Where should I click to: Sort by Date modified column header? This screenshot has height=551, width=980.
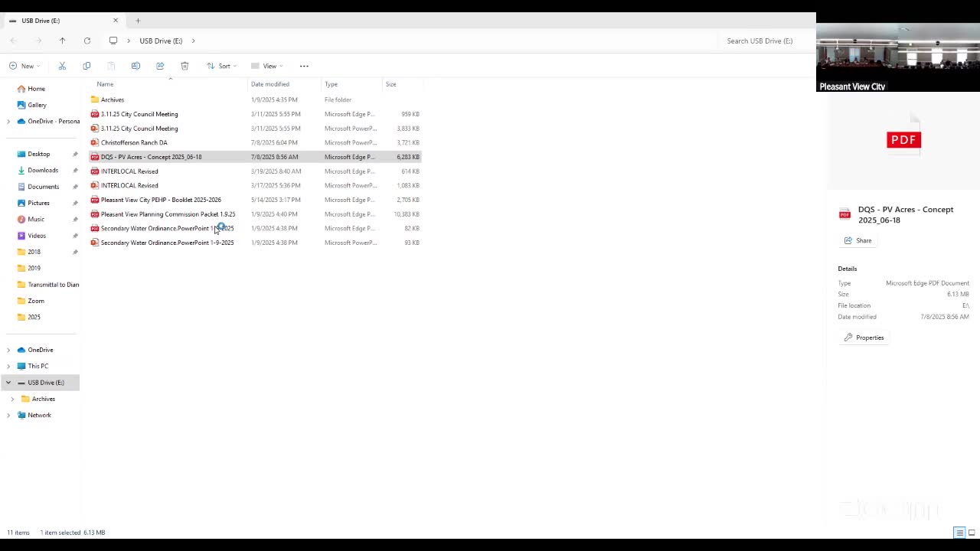[270, 84]
